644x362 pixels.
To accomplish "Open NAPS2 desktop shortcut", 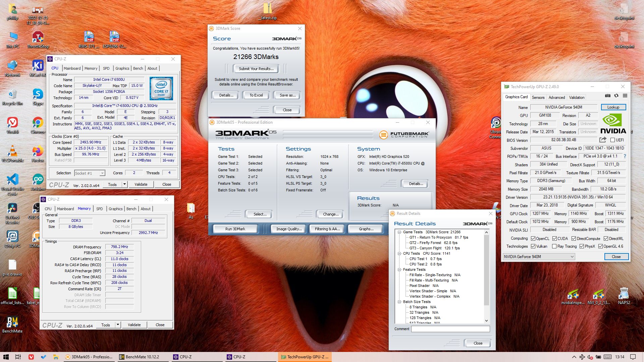I will pyautogui.click(x=624, y=296).
